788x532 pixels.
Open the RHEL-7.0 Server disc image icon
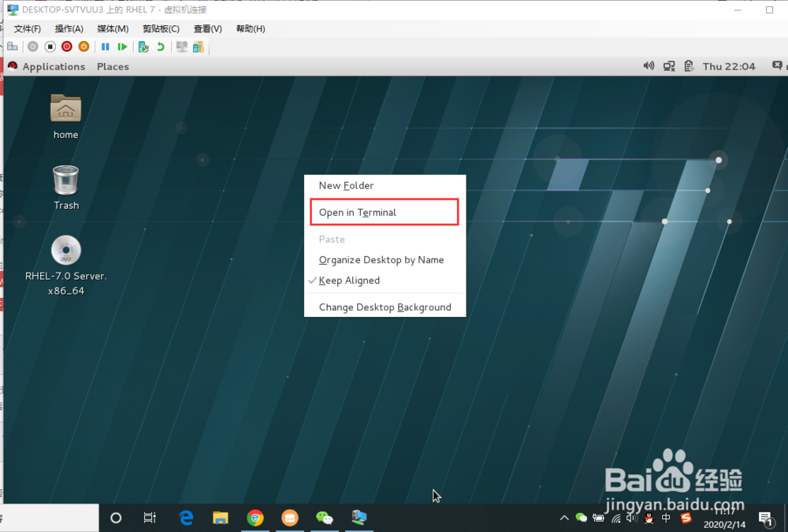(65, 248)
